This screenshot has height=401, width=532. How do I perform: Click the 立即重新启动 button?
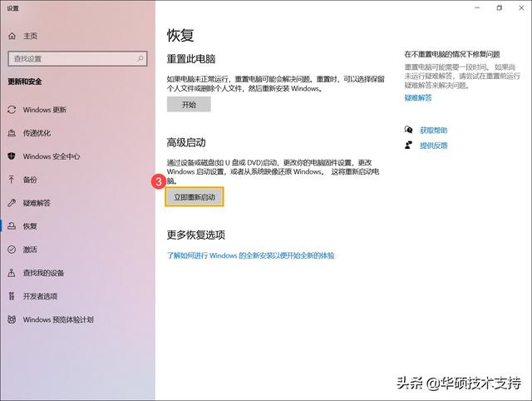point(195,197)
